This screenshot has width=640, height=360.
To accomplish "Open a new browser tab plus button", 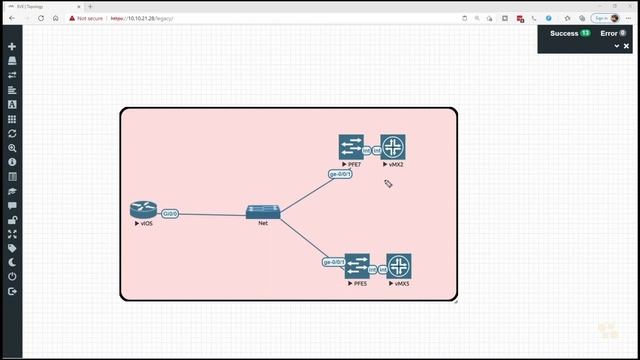I will [90, 7].
